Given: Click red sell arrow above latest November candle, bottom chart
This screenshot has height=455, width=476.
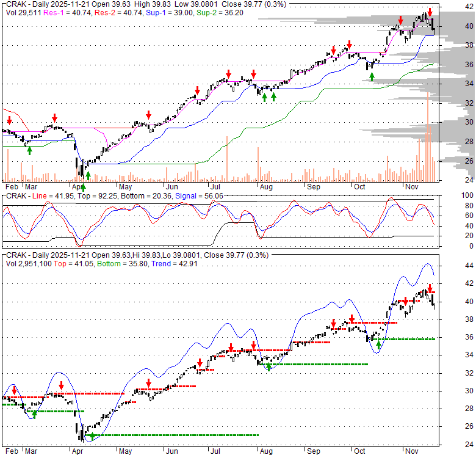Looking at the screenshot, I should pos(430,288).
